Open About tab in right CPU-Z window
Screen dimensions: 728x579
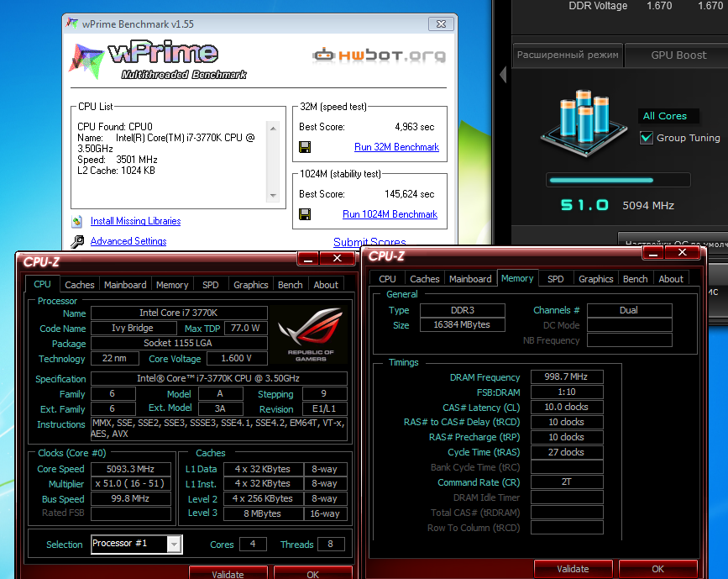(x=671, y=278)
